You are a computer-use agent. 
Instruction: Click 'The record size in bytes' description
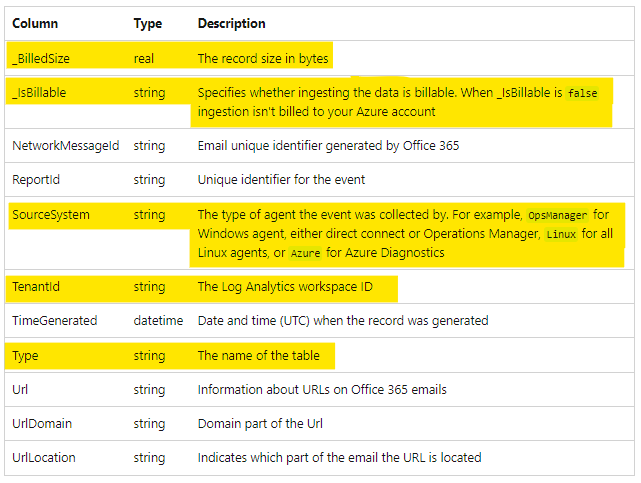263,59
